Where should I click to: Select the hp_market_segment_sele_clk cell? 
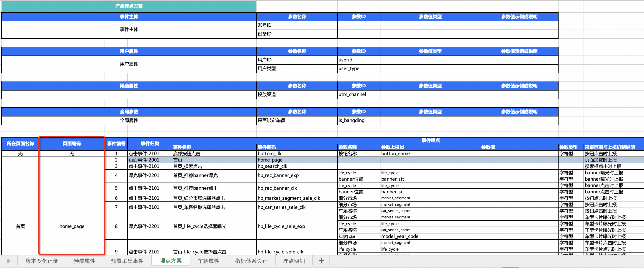click(297, 198)
